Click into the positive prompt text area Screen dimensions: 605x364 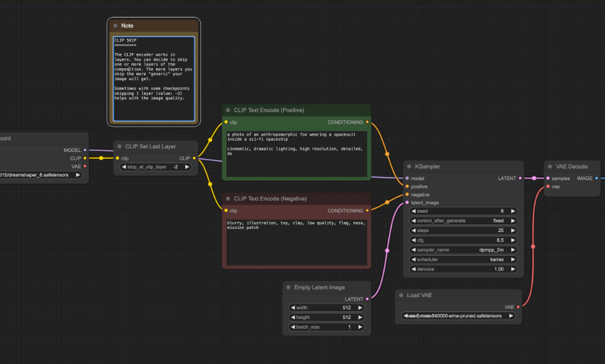point(297,154)
